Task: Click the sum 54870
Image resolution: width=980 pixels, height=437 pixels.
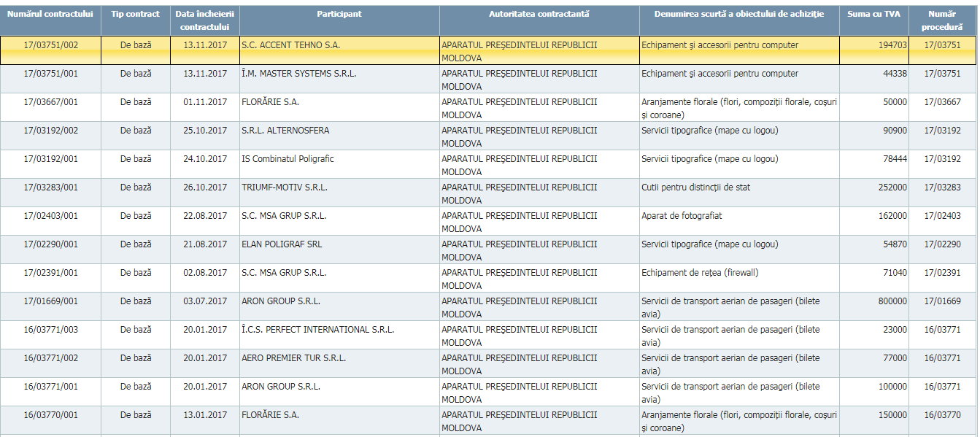Action: (x=895, y=244)
